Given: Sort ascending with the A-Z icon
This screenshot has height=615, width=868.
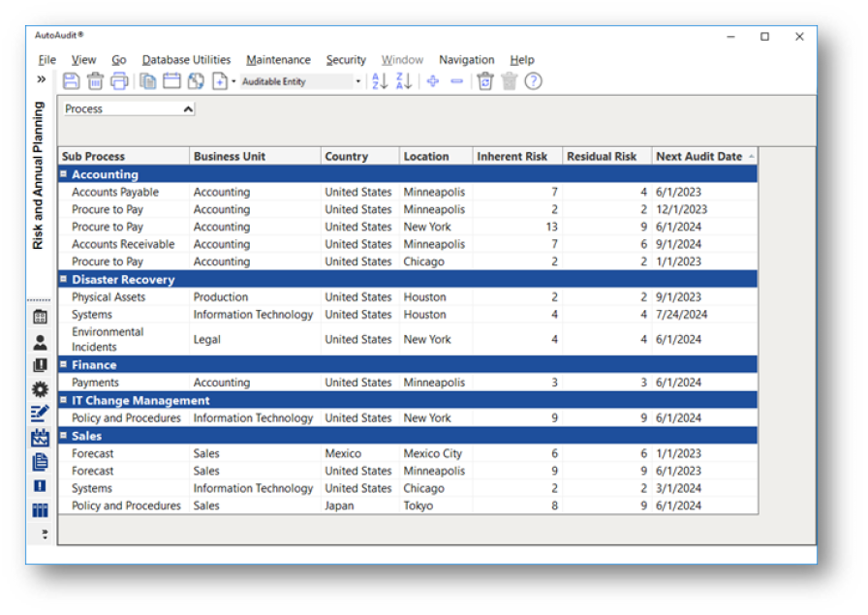Looking at the screenshot, I should point(380,81).
